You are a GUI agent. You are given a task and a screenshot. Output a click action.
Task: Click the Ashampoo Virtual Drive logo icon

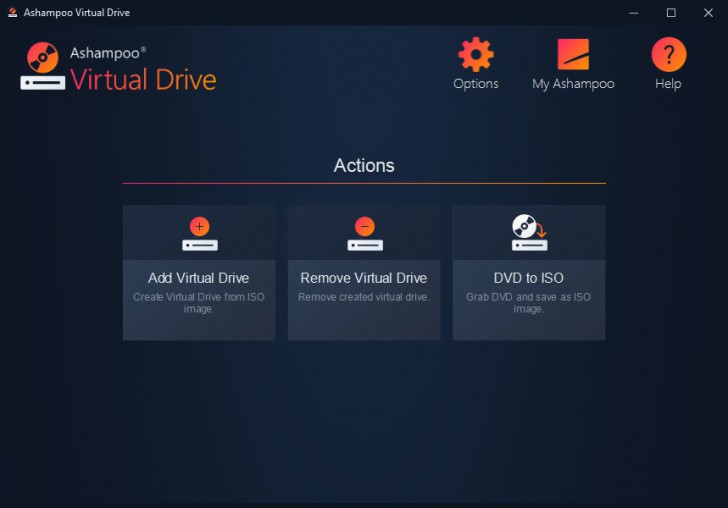tap(43, 66)
